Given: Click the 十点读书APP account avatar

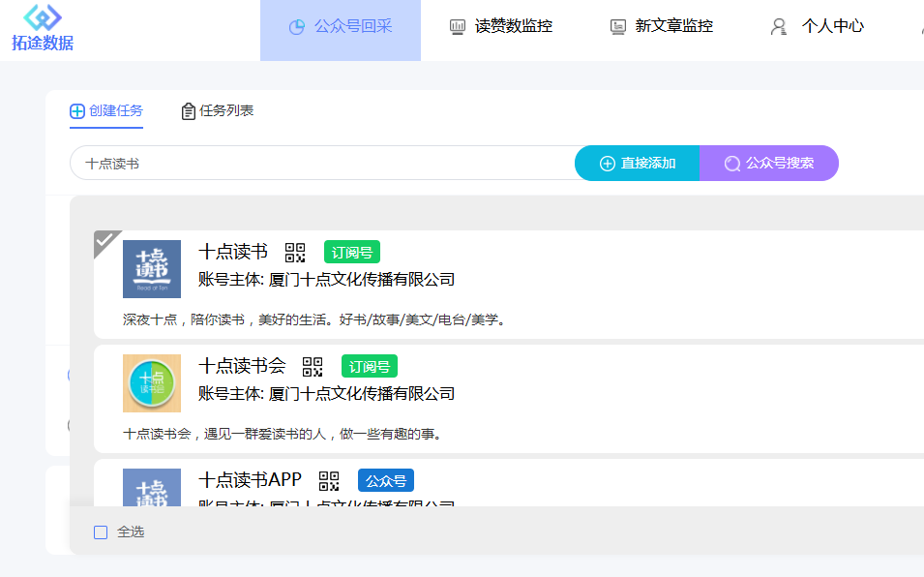Looking at the screenshot, I should pos(152,487).
